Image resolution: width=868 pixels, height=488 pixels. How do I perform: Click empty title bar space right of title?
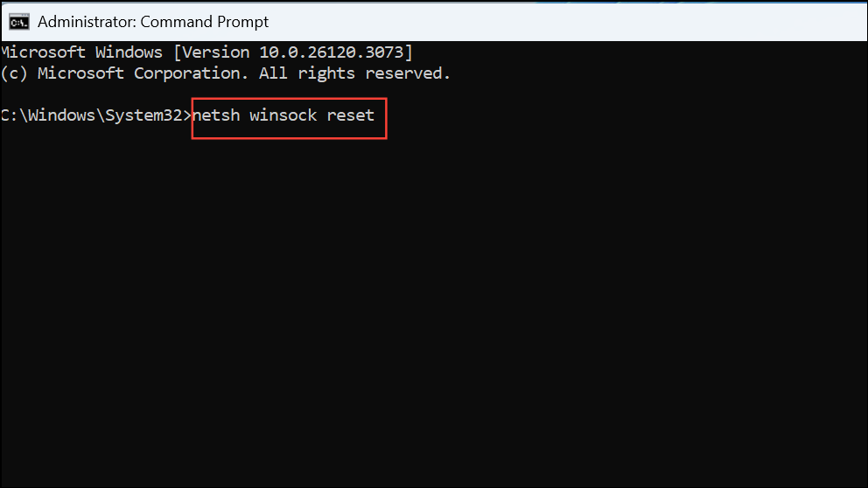(564, 22)
